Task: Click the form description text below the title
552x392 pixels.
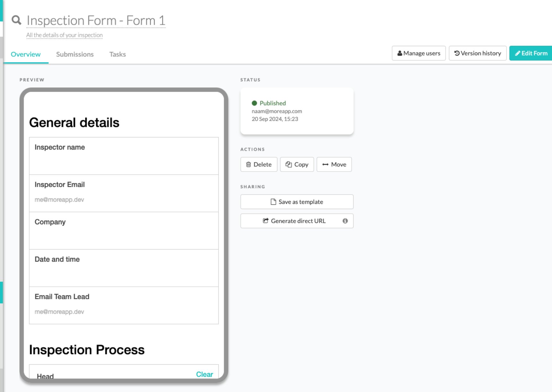Action: point(64,35)
